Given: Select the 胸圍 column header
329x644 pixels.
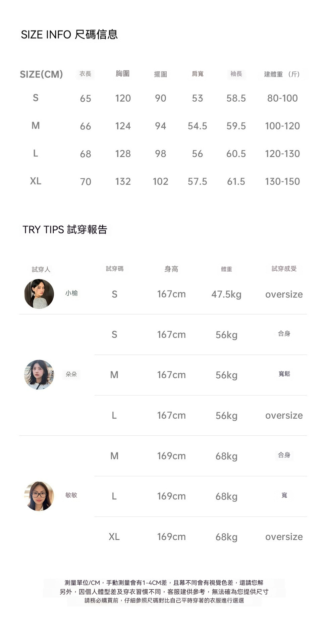Looking at the screenshot, I should 123,74.
